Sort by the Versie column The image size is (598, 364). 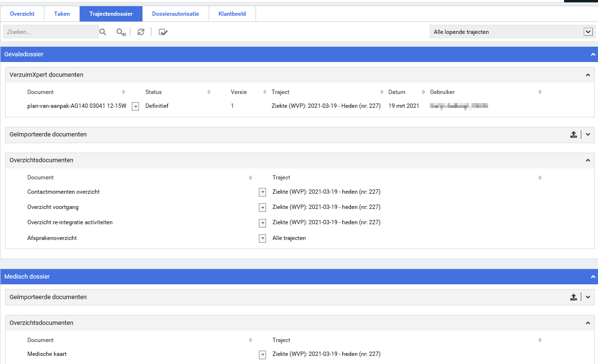265,92
